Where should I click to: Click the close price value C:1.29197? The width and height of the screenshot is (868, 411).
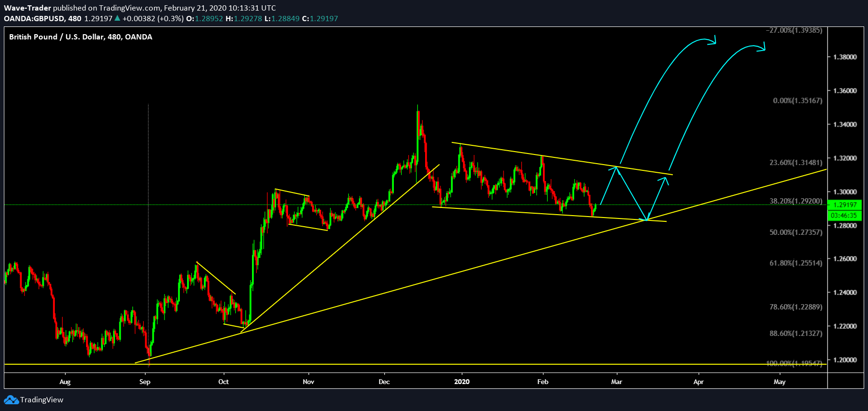click(x=320, y=19)
